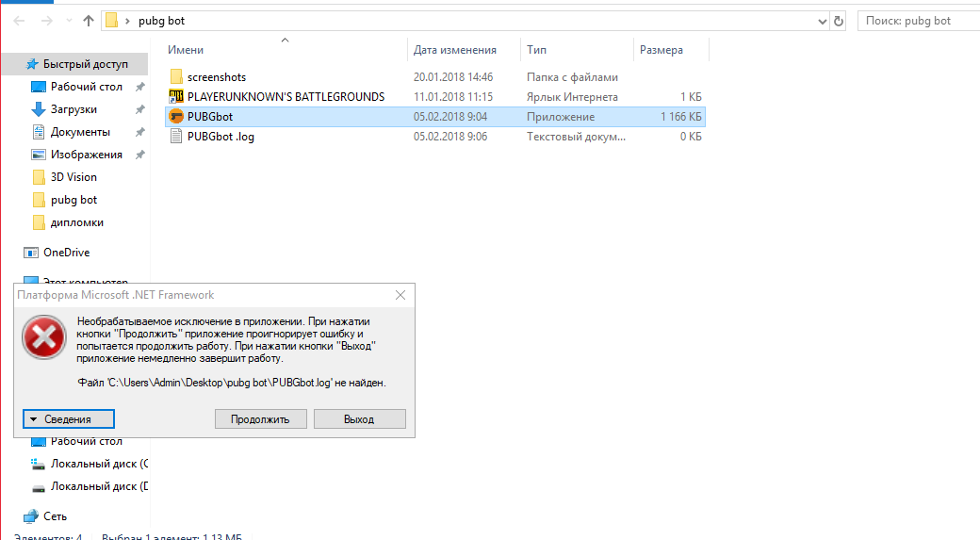The height and width of the screenshot is (540, 980).
Task: Click the red error icon in the dialog
Action: tap(43, 337)
